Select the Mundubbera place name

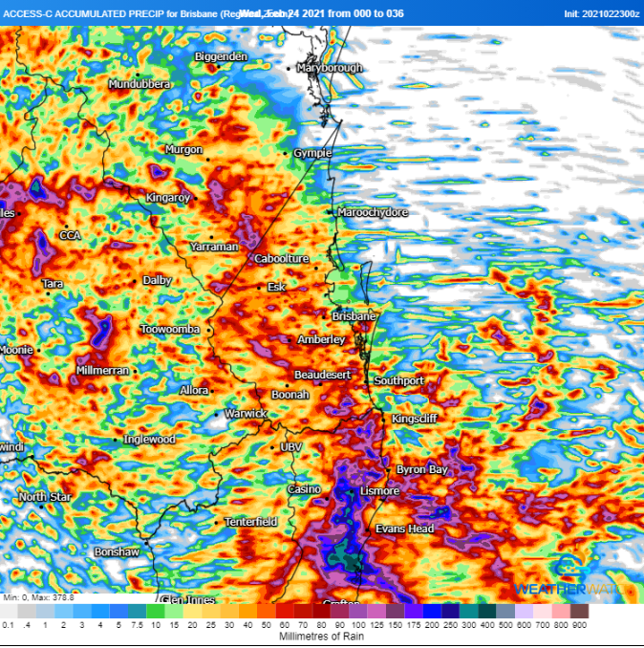pyautogui.click(x=140, y=84)
